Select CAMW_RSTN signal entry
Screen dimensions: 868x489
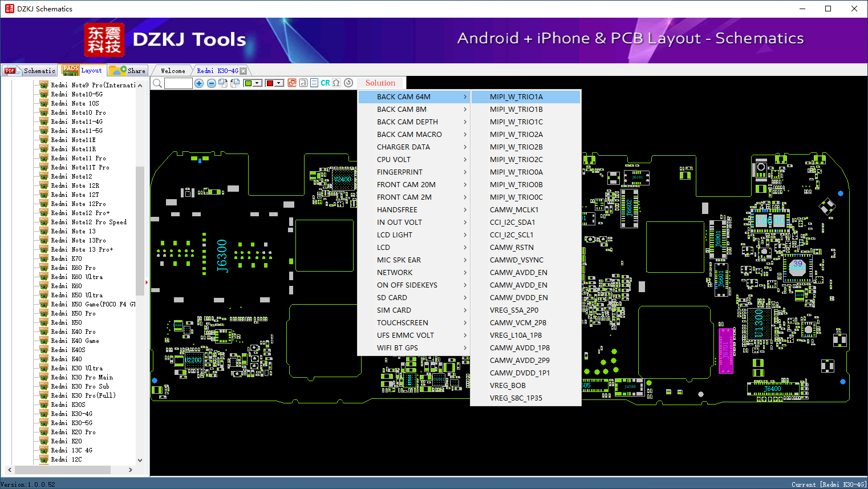coord(526,248)
